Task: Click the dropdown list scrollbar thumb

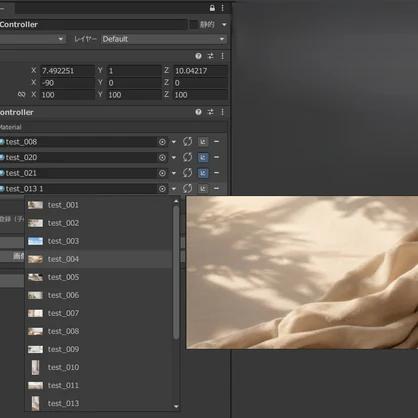Action: (176, 272)
